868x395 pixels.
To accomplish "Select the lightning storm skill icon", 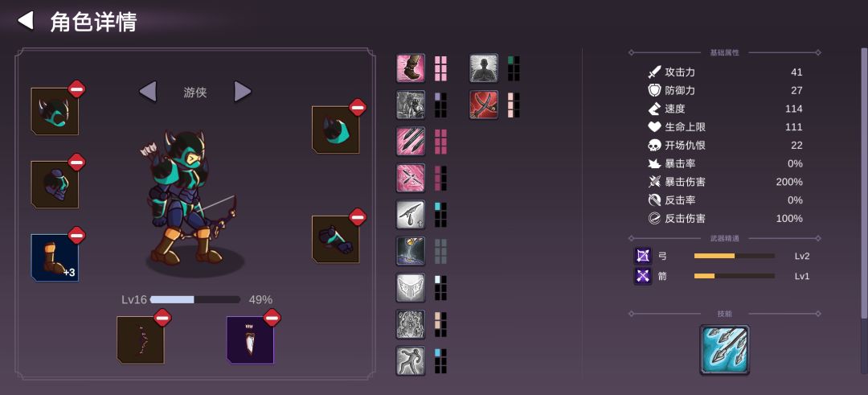I will click(411, 251).
